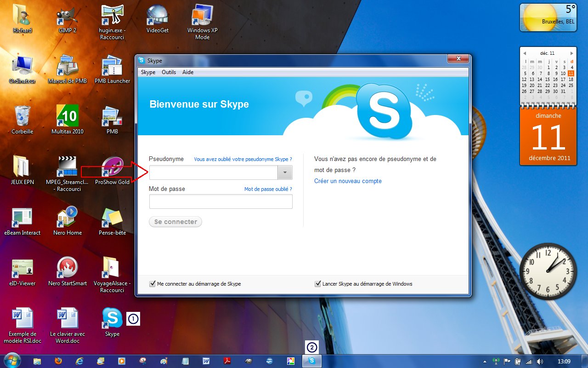This screenshot has height=368, width=588.
Task: Select the Ordinateur desktop icon
Action: [x=23, y=70]
